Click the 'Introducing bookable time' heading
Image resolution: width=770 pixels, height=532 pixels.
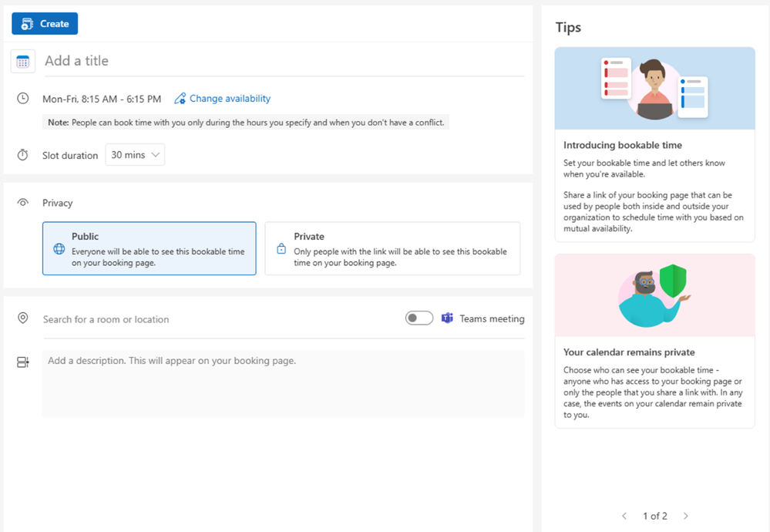pyautogui.click(x=623, y=145)
